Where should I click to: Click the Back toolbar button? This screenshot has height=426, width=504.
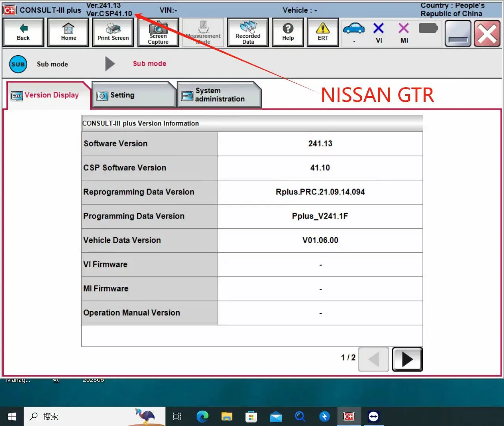click(x=23, y=33)
